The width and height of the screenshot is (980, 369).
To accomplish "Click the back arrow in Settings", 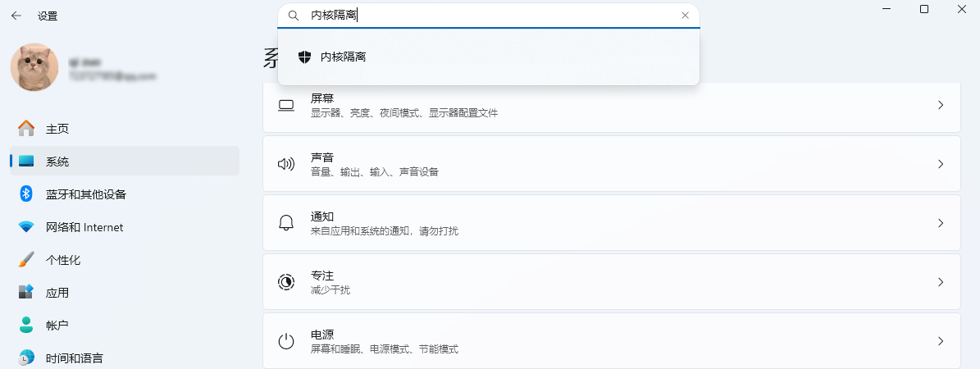I will click(x=16, y=16).
